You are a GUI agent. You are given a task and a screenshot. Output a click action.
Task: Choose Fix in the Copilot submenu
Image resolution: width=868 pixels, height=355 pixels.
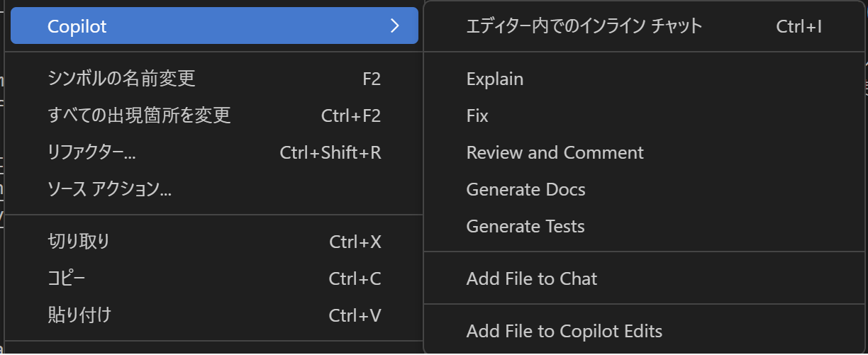pos(477,116)
